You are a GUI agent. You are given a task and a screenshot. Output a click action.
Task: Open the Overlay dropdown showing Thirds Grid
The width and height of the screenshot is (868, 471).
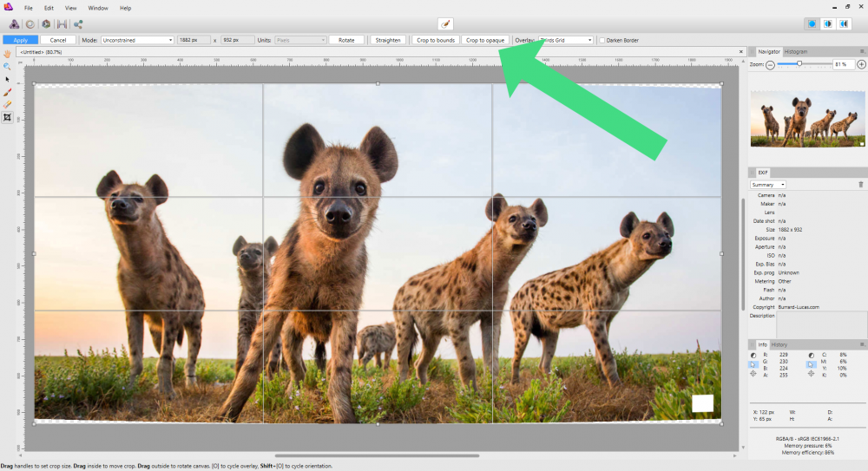pyautogui.click(x=565, y=40)
